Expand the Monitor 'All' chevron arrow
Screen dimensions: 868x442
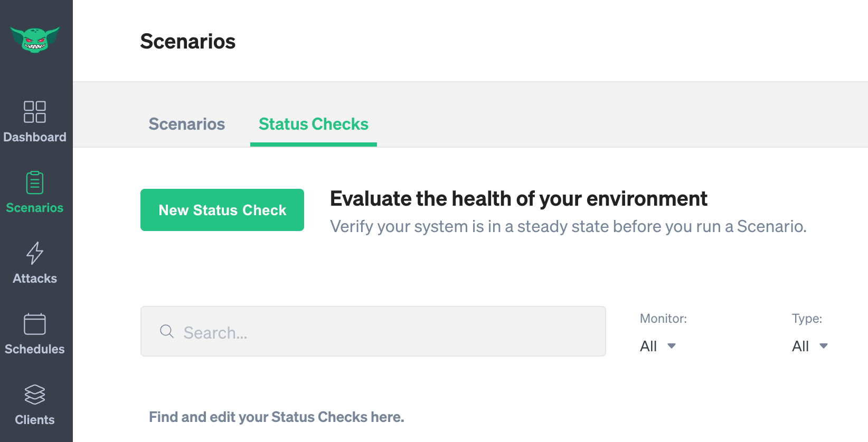(x=672, y=347)
